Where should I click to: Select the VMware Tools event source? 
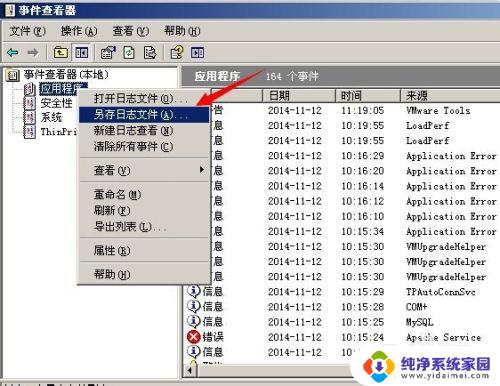click(x=438, y=110)
